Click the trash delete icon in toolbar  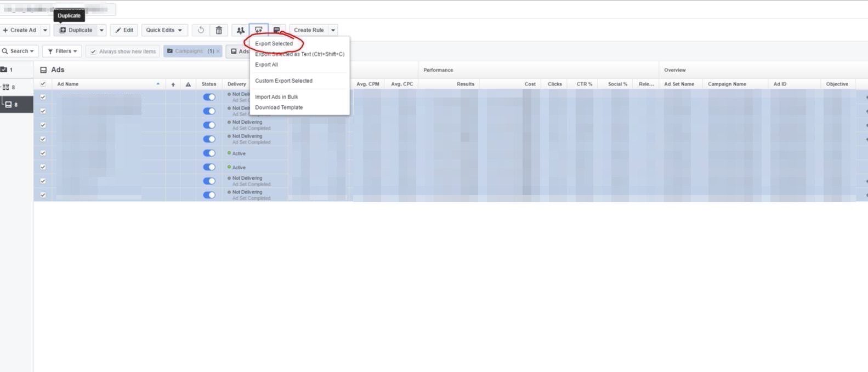tap(219, 30)
